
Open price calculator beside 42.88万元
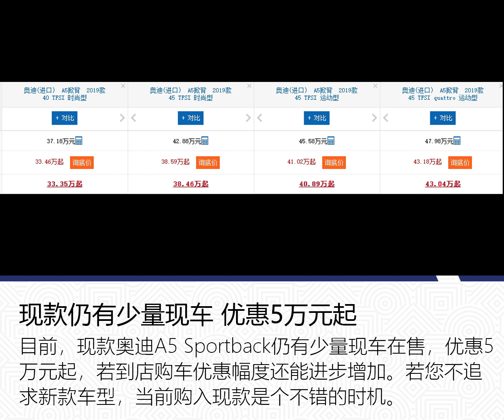[x=205, y=141]
